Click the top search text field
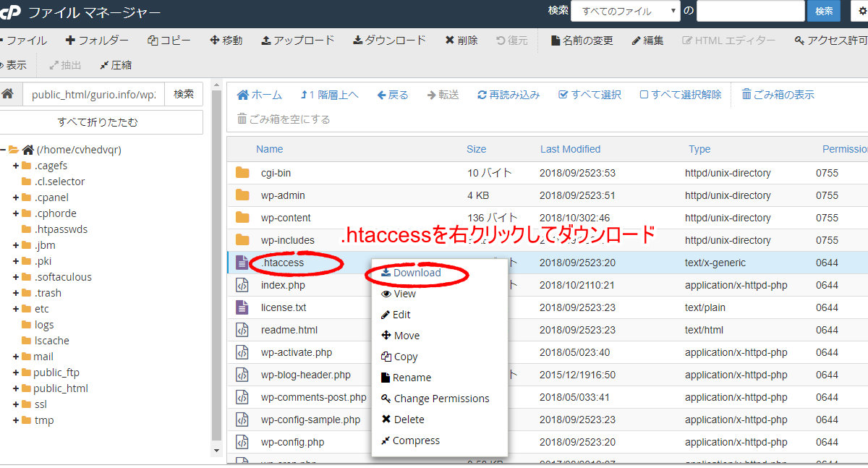Image resolution: width=868 pixels, height=468 pixels. click(x=750, y=11)
